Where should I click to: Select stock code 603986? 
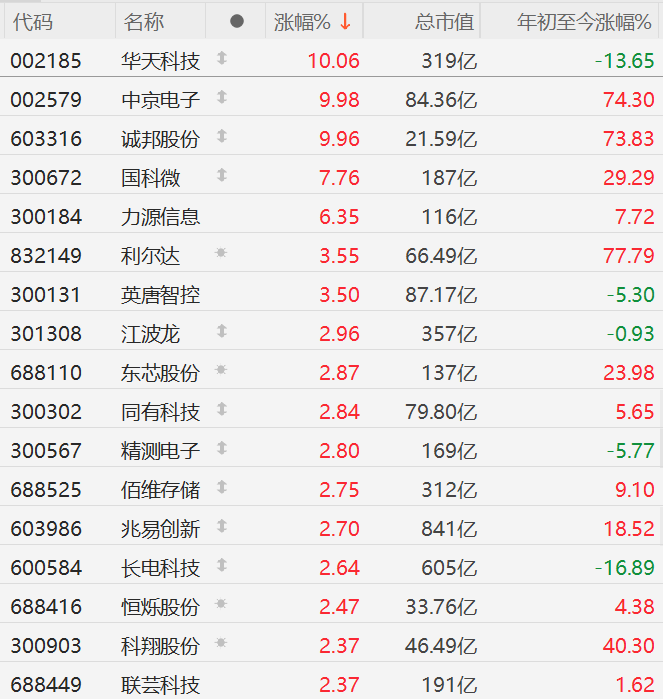click(x=46, y=529)
